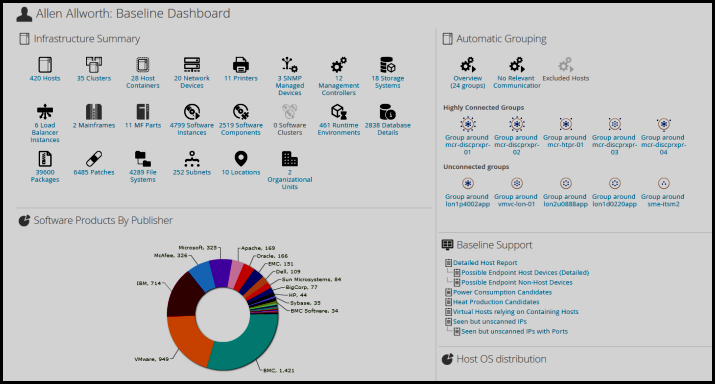
Task: Open Power Consumption Candidates report
Action: point(502,292)
